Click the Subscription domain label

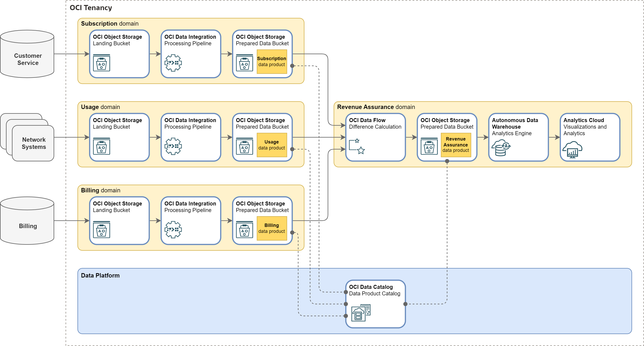click(109, 23)
